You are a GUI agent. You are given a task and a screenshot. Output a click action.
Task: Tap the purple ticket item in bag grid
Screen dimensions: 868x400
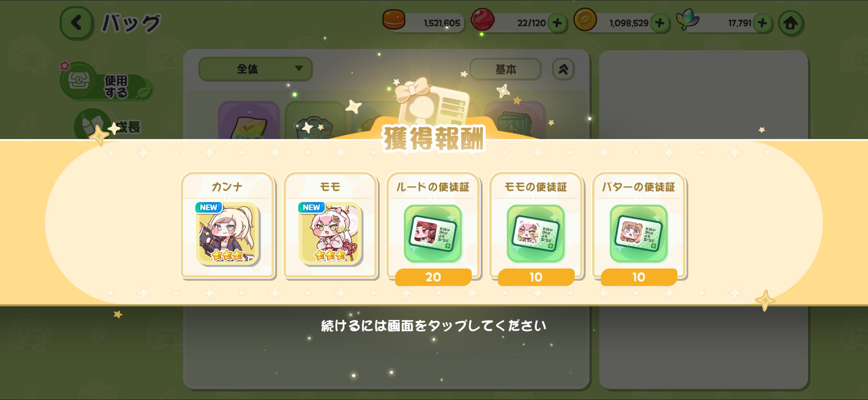click(249, 120)
